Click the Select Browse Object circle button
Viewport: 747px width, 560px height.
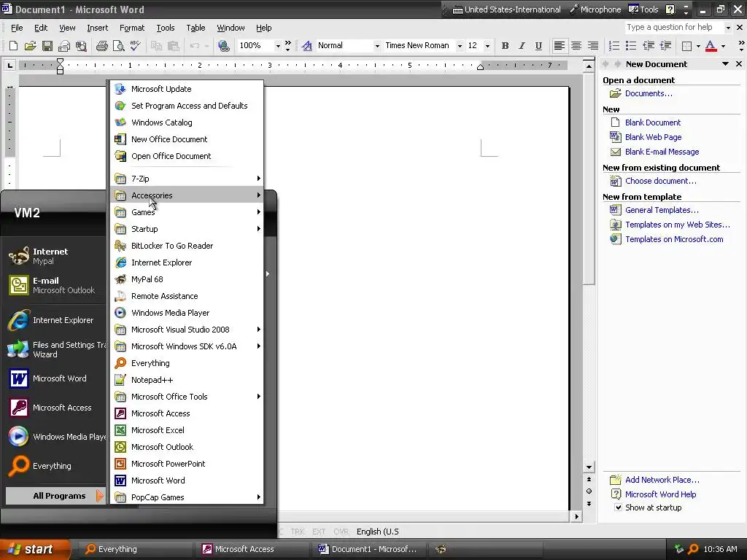click(589, 491)
